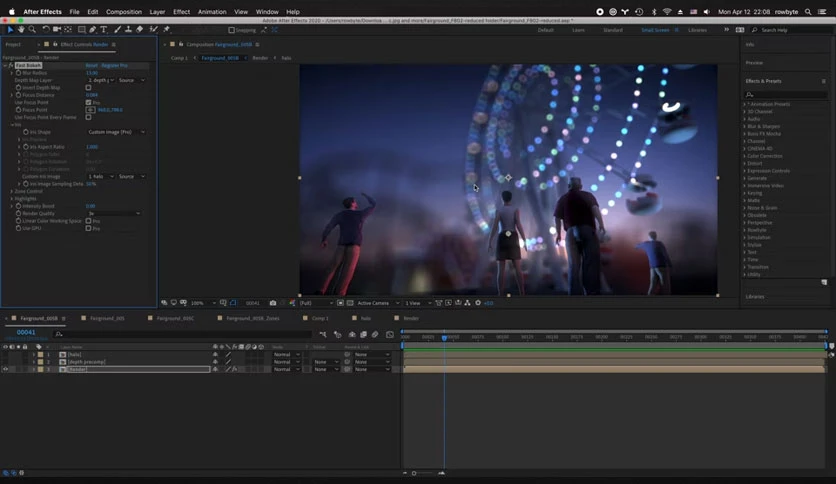Expand Highlights section

coord(12,199)
